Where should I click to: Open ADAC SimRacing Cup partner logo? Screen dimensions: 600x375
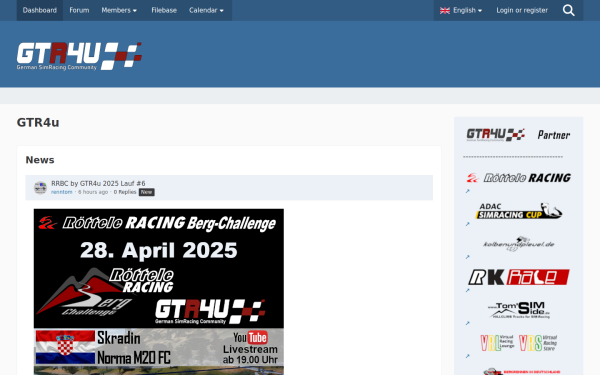tap(519, 211)
